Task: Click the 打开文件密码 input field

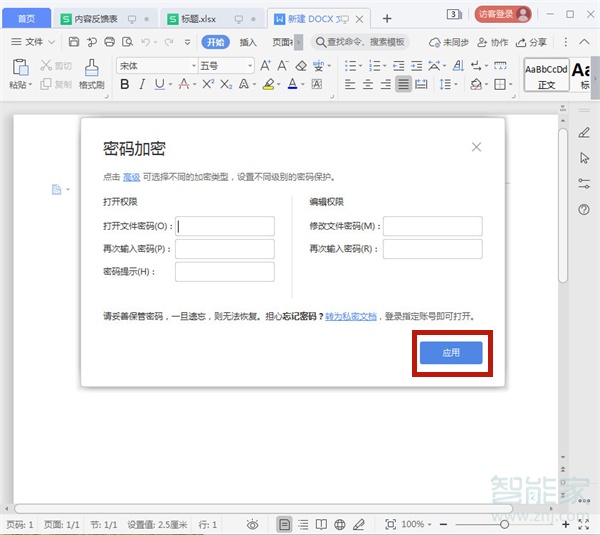Action: tap(225, 226)
